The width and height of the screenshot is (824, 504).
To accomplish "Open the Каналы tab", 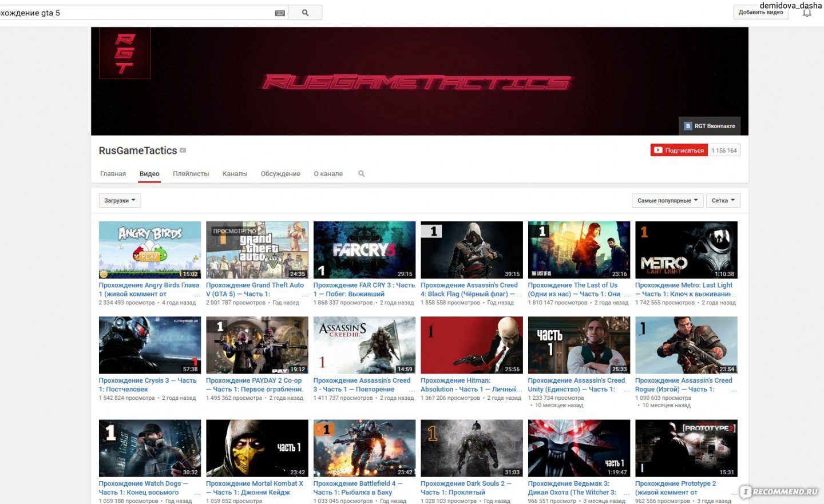I will point(235,174).
